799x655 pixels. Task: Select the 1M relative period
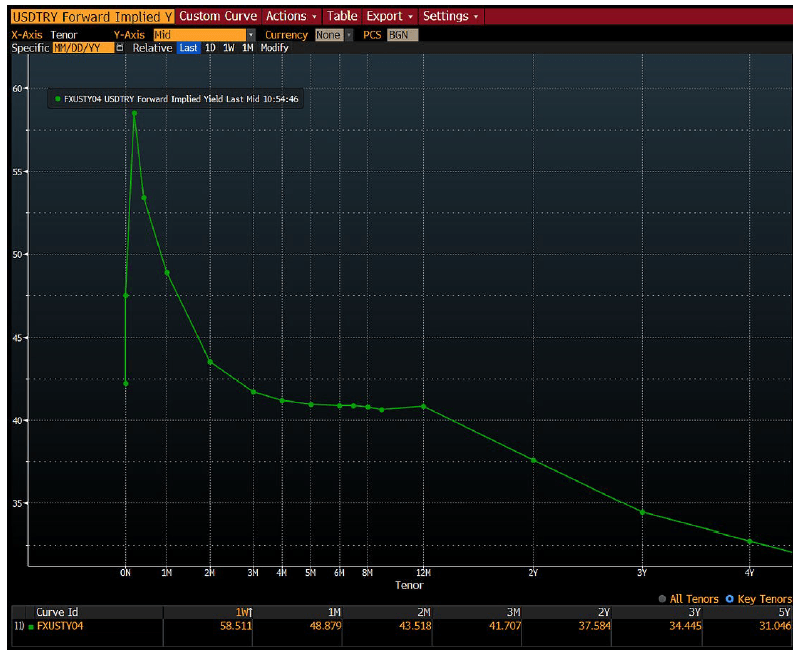[247, 48]
